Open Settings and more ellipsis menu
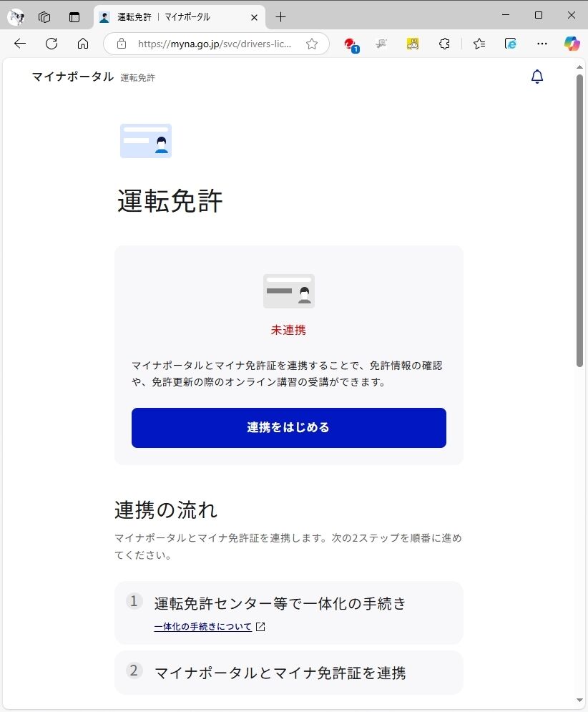588x712 pixels. tap(542, 44)
